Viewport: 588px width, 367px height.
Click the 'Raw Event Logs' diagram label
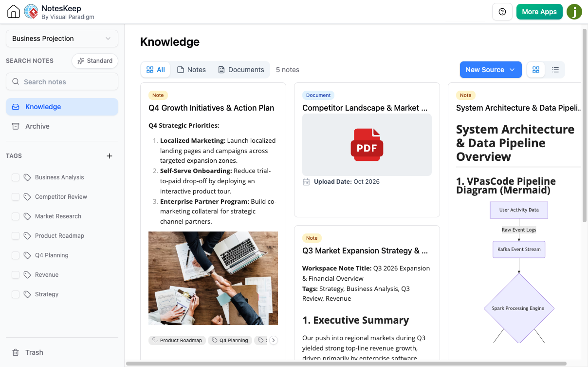click(x=519, y=230)
